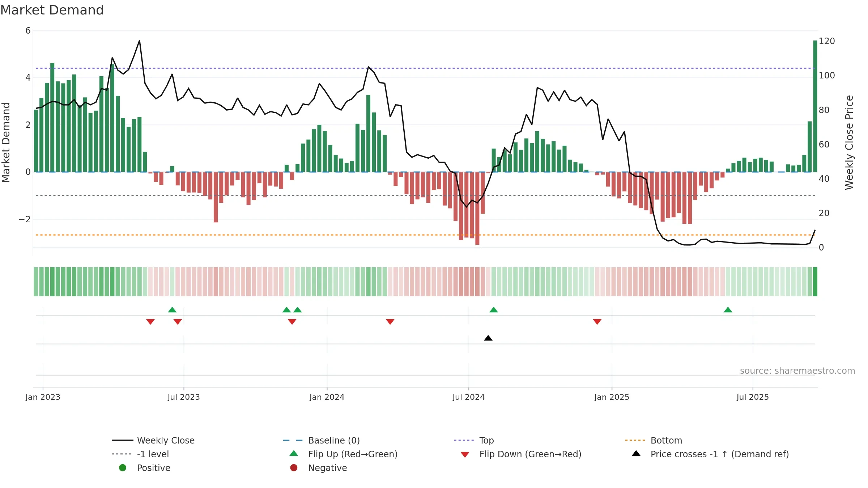The width and height of the screenshot is (868, 488).
Task: Click the Jan 2025 x-axis label
Action: click(x=612, y=397)
